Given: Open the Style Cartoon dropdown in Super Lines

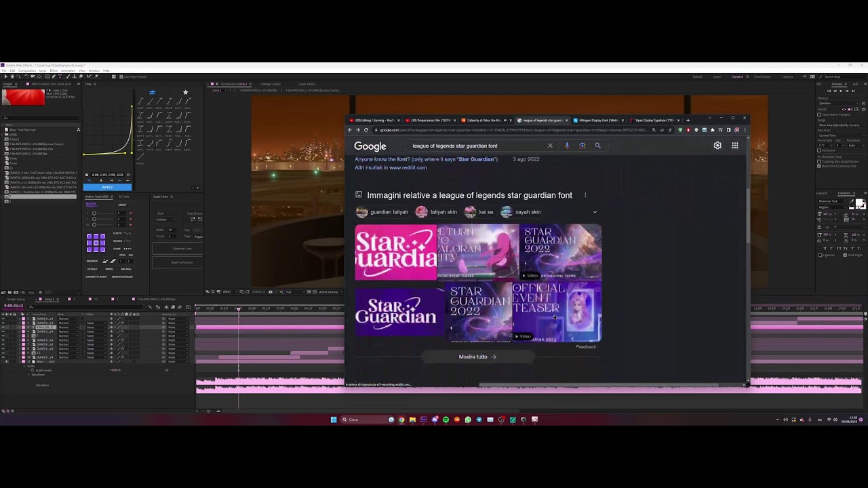Looking at the screenshot, I should [x=166, y=220].
